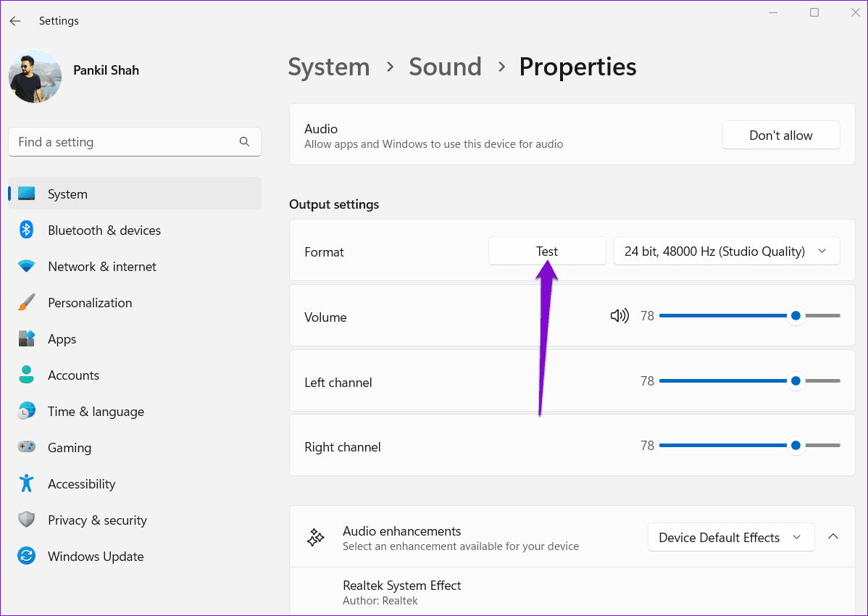Click the Gaming controller icon
Viewport: 868px width, 616px height.
pos(27,448)
